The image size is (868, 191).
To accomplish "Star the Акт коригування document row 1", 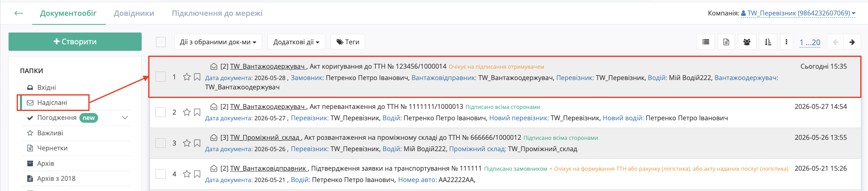I will [x=187, y=77].
